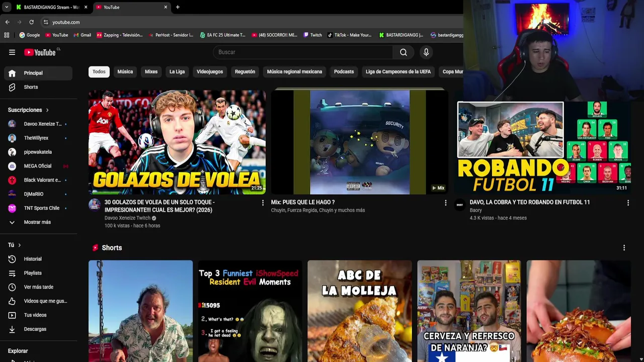Image resolution: width=644 pixels, height=362 pixels.
Task: Open the Shorts section options menu
Action: 624,248
